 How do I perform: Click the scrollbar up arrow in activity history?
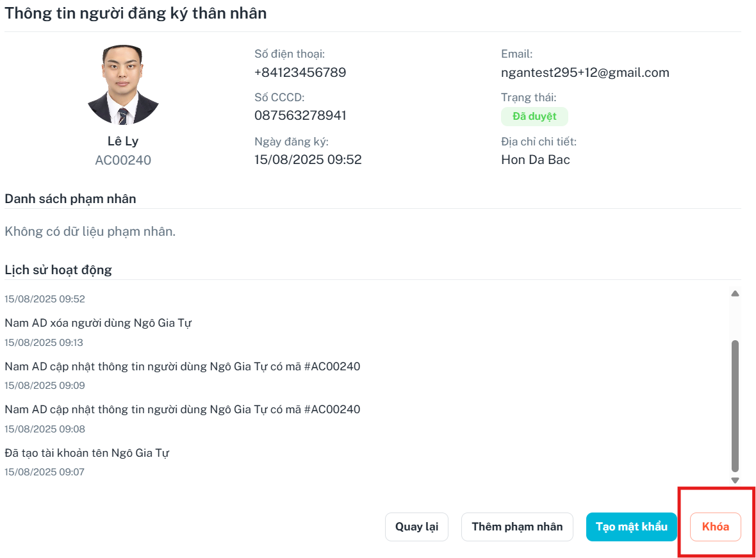735,293
